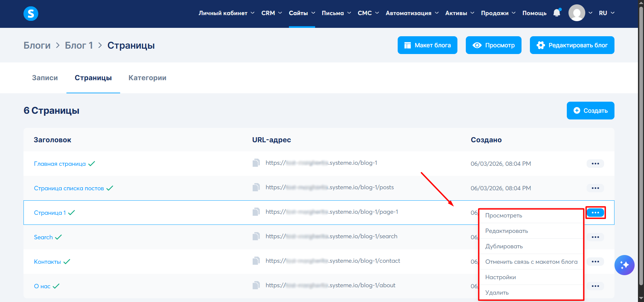The image size is (644, 302).
Task: Click the scrollbar down arrow
Action: click(641, 298)
